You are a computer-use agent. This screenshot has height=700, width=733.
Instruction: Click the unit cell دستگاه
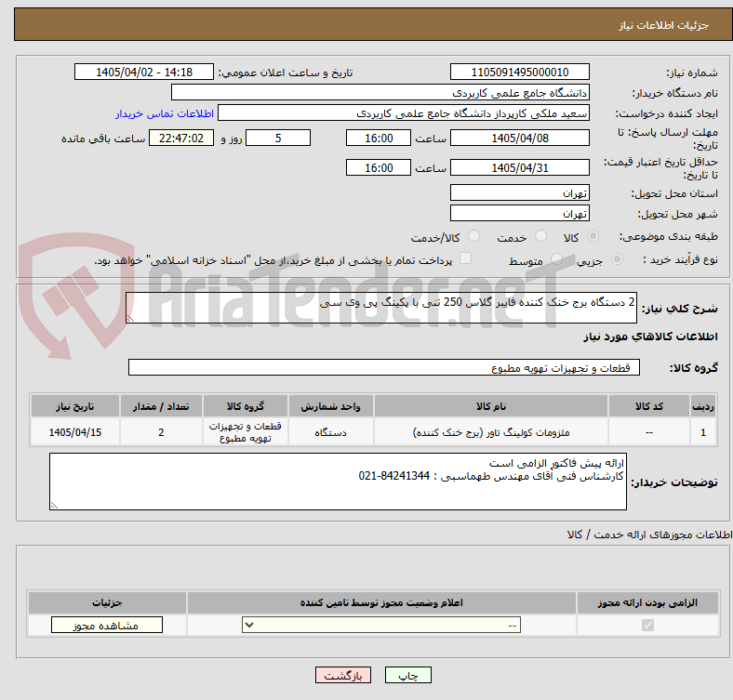[330, 432]
